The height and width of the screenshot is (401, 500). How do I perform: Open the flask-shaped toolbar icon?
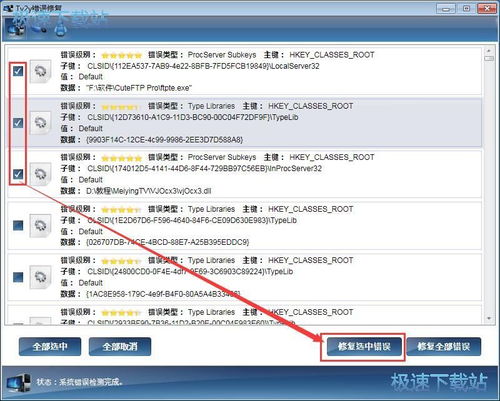[61, 29]
